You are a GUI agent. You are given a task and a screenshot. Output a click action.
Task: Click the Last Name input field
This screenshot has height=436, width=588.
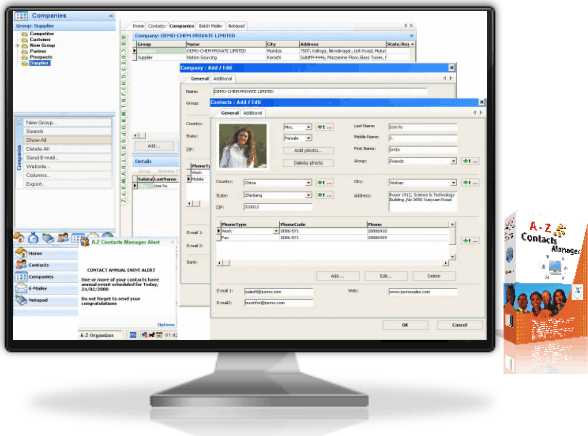click(x=423, y=127)
